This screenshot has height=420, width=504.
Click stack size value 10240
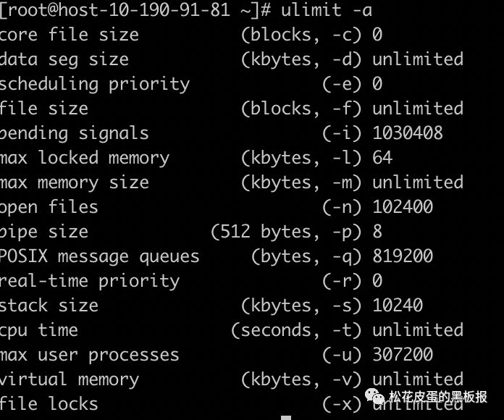(x=397, y=306)
